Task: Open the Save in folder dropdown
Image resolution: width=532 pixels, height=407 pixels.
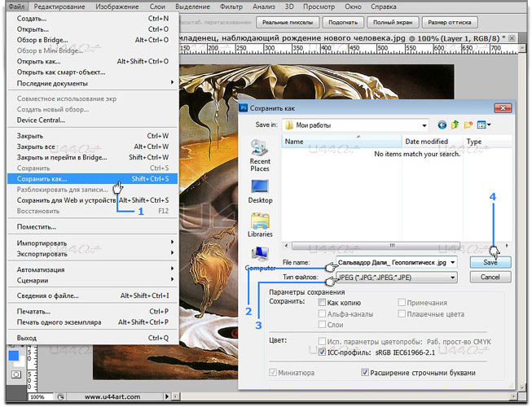Action: pos(424,125)
